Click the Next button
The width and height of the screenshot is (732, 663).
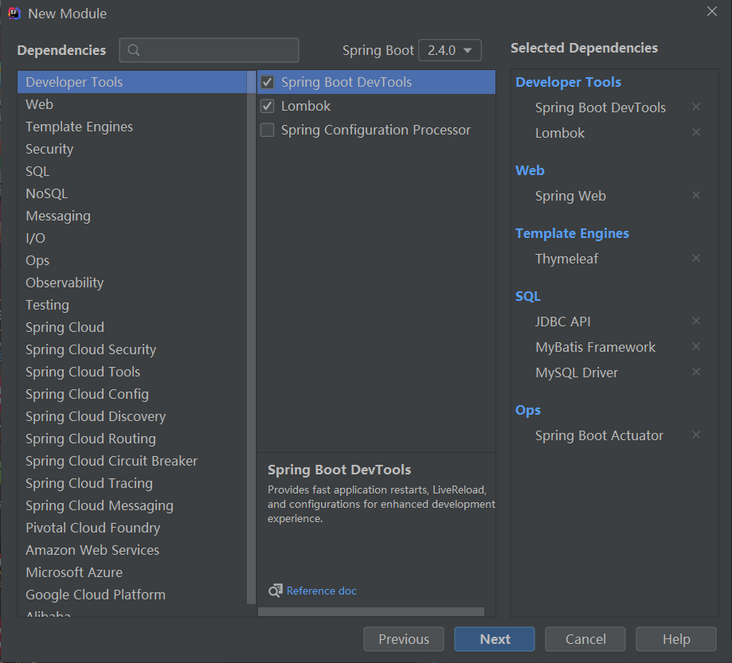(494, 639)
